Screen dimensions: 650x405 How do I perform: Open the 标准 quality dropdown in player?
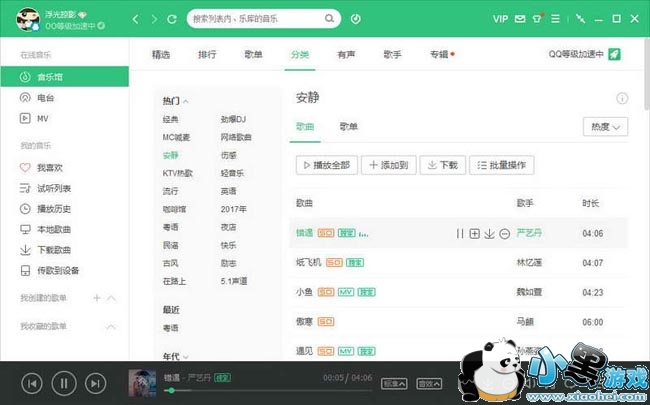click(x=394, y=383)
